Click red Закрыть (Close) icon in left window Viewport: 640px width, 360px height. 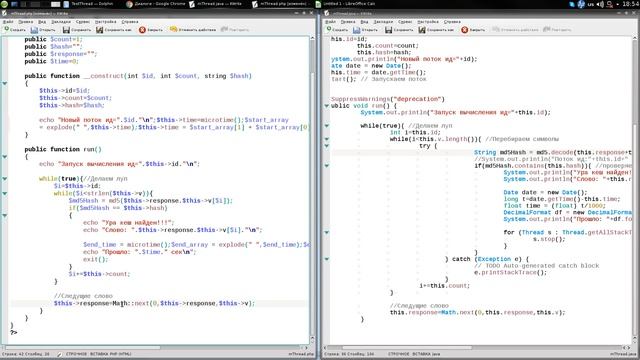[142, 30]
